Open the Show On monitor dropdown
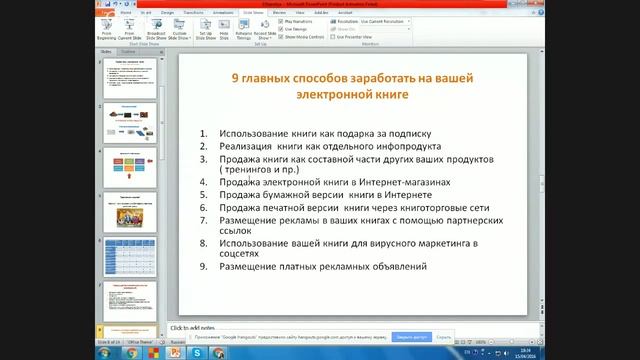The height and width of the screenshot is (360, 640). [385, 29]
